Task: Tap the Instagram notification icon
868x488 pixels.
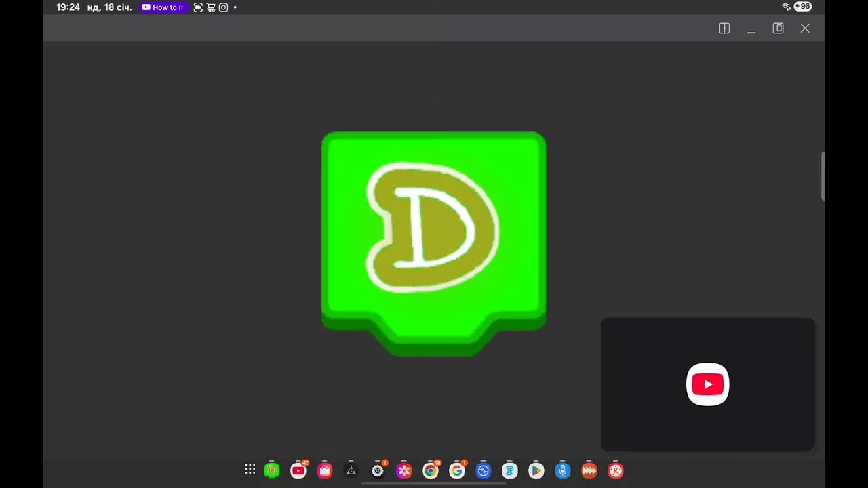Action: click(223, 7)
